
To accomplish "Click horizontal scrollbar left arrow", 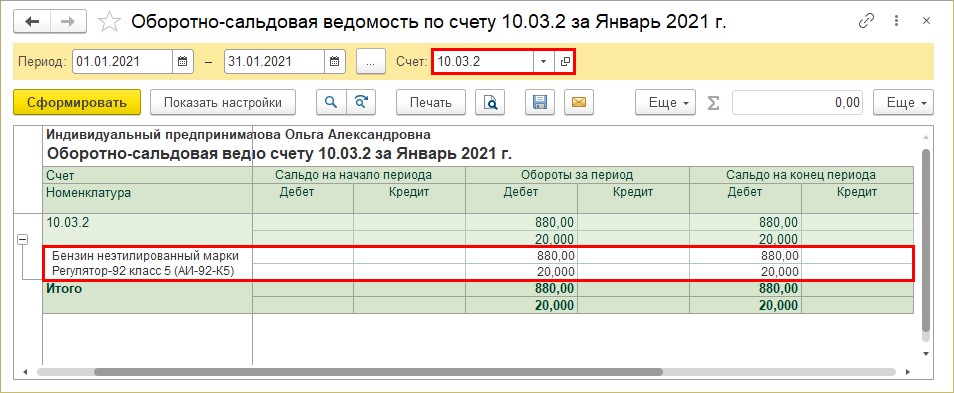I will tap(25, 372).
